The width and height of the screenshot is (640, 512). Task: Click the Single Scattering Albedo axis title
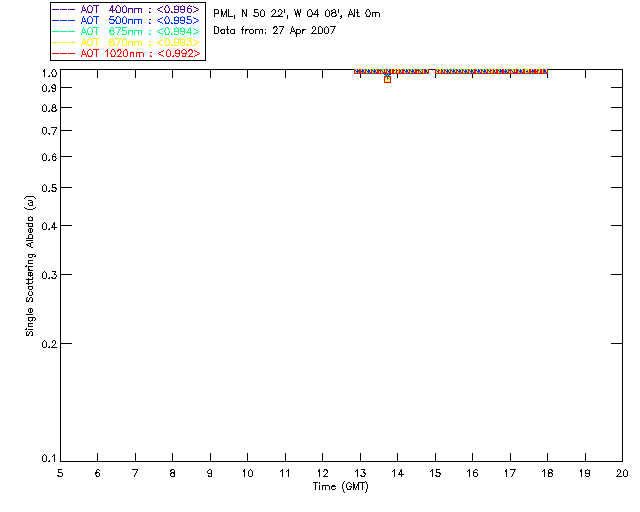30,266
